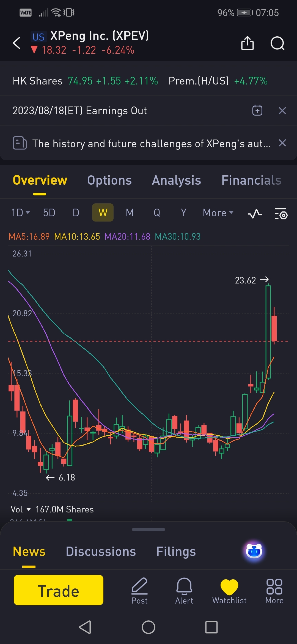Image resolution: width=297 pixels, height=644 pixels.
Task: Open the More grid menu
Action: [274, 591]
